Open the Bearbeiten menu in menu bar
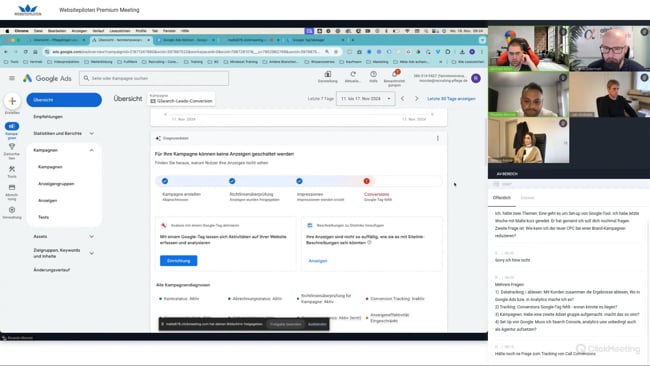Screen dimensions: 650x366 57,31
